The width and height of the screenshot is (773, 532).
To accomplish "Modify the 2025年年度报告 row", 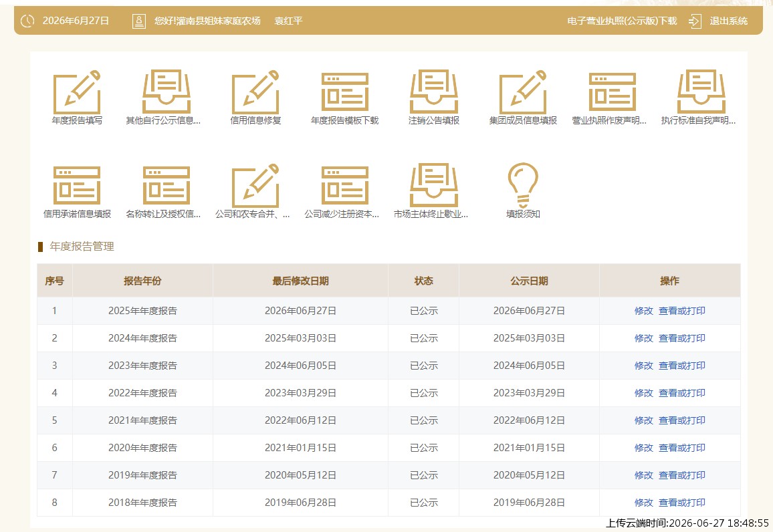I will coord(643,311).
